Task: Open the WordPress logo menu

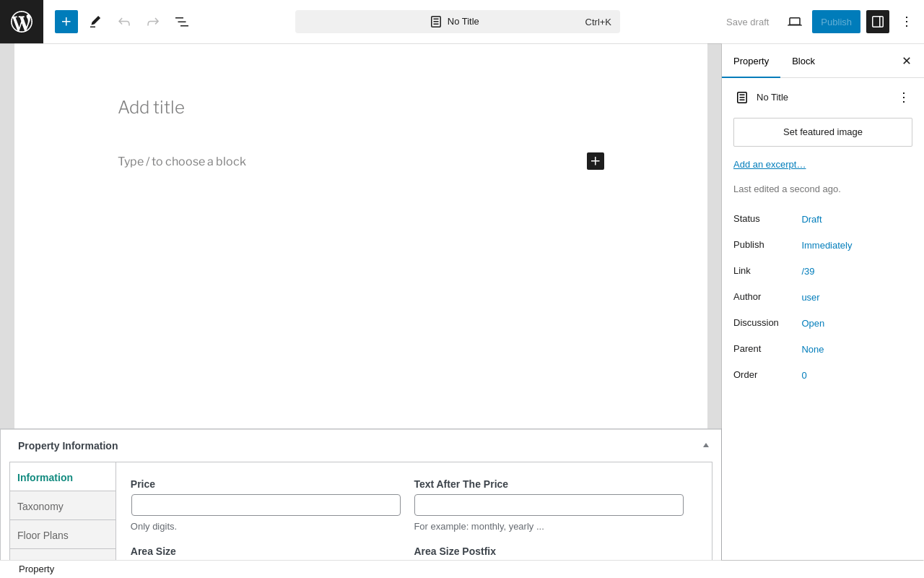Action: point(22,22)
